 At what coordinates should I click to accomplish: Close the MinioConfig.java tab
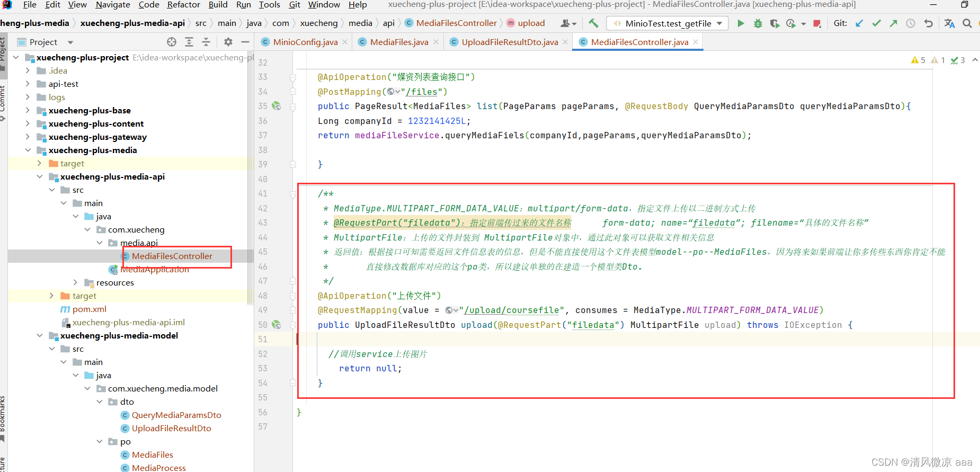345,42
